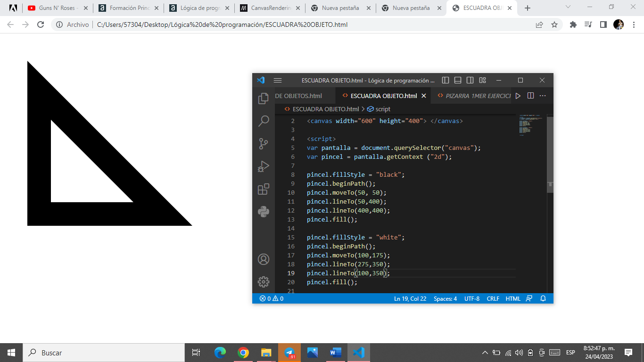The height and width of the screenshot is (362, 644).
Task: Click line number 13 in the gutter
Action: tap(291, 219)
